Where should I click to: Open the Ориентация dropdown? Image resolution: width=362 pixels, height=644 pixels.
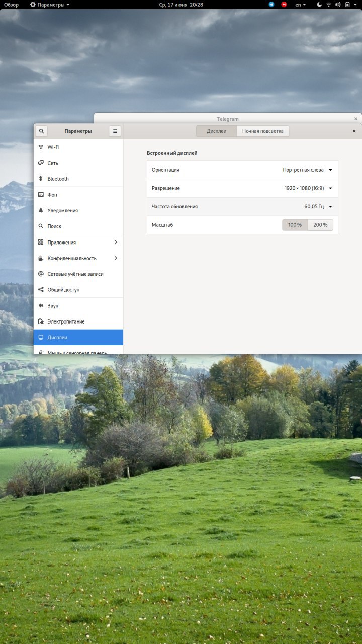(x=242, y=170)
